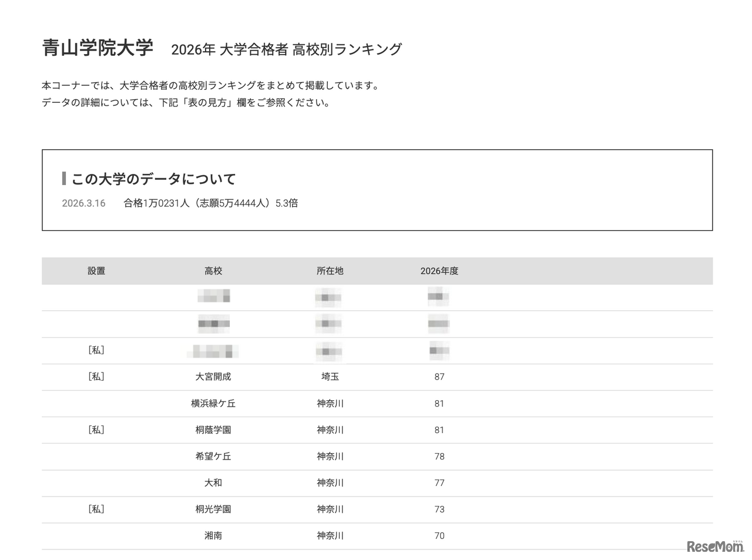Click the 桐光学園 school entry
This screenshot has height=560, width=752.
pos(213,509)
